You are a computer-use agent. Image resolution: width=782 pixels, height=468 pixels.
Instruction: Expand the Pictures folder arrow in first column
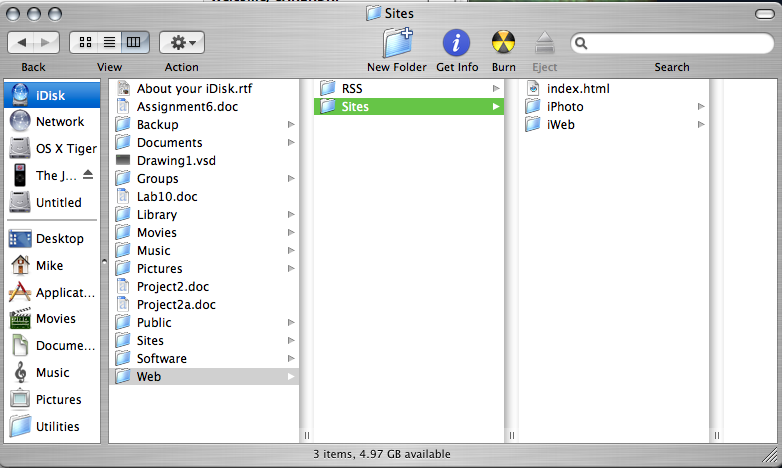(291, 268)
